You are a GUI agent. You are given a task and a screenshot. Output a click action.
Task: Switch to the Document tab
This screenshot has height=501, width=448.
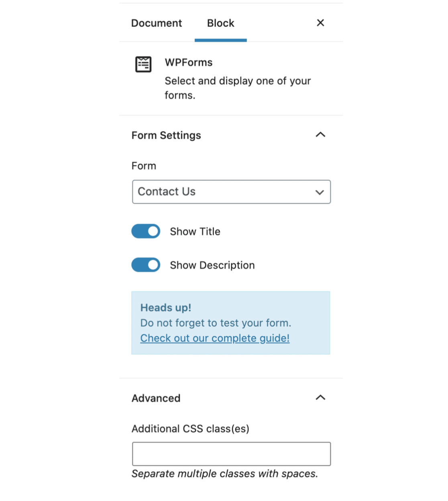(157, 23)
